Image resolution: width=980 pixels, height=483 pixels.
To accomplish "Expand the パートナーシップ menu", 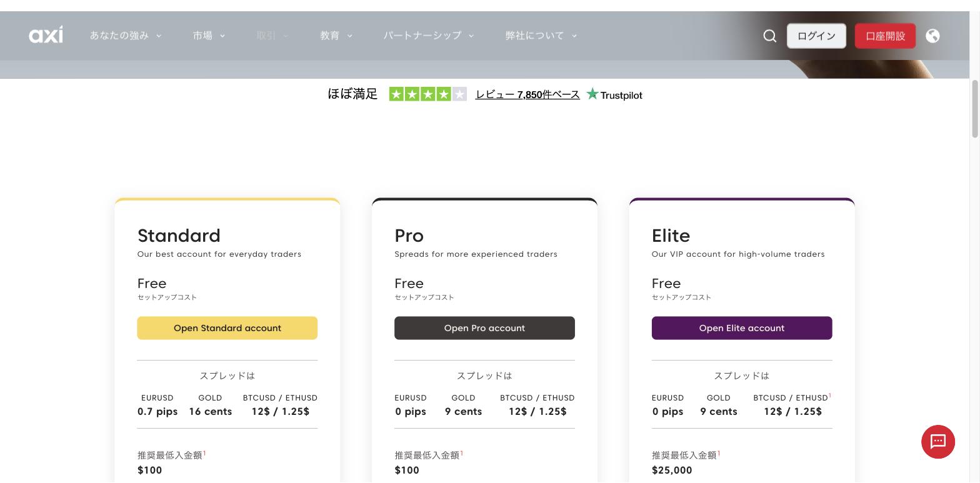I will (x=429, y=36).
